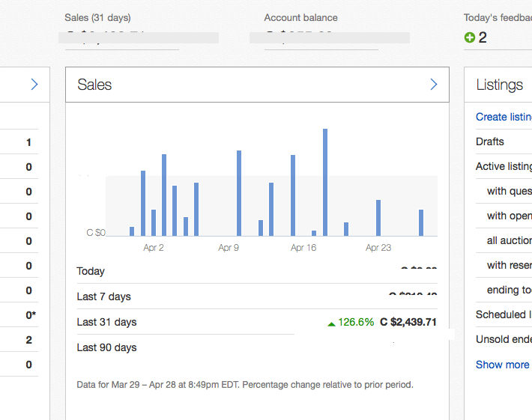Image resolution: width=532 pixels, height=420 pixels.
Task: Click the Account balance summary label
Action: pyautogui.click(x=301, y=18)
